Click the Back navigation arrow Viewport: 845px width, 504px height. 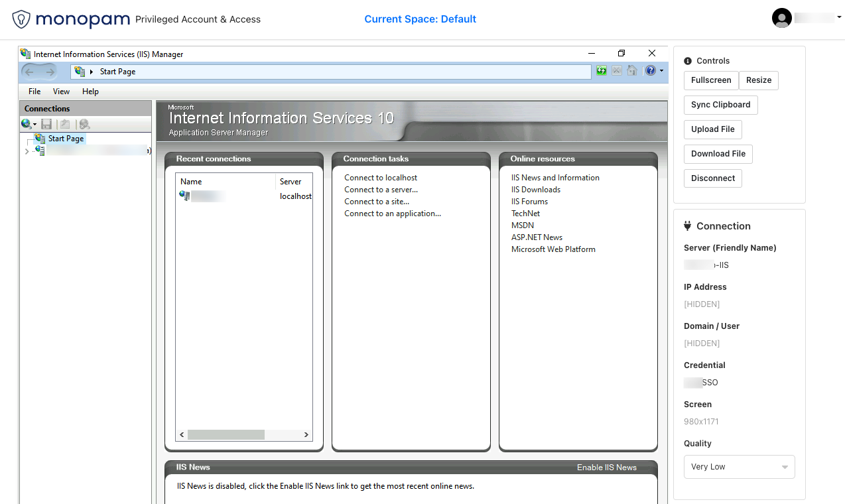tap(29, 72)
